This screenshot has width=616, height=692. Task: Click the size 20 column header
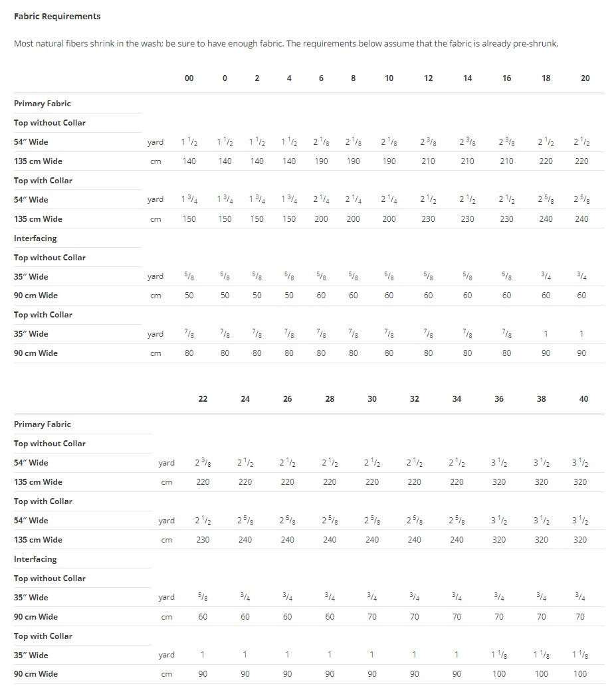(x=585, y=78)
